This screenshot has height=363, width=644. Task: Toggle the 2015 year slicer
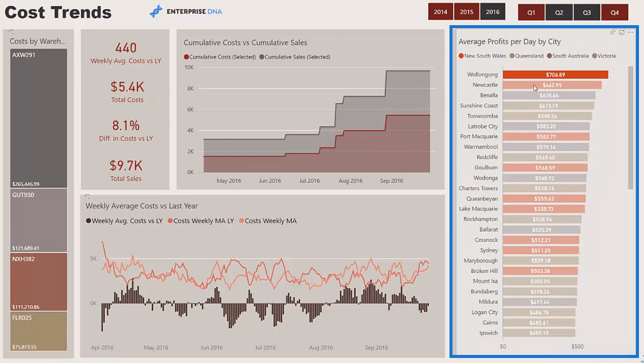(x=467, y=12)
